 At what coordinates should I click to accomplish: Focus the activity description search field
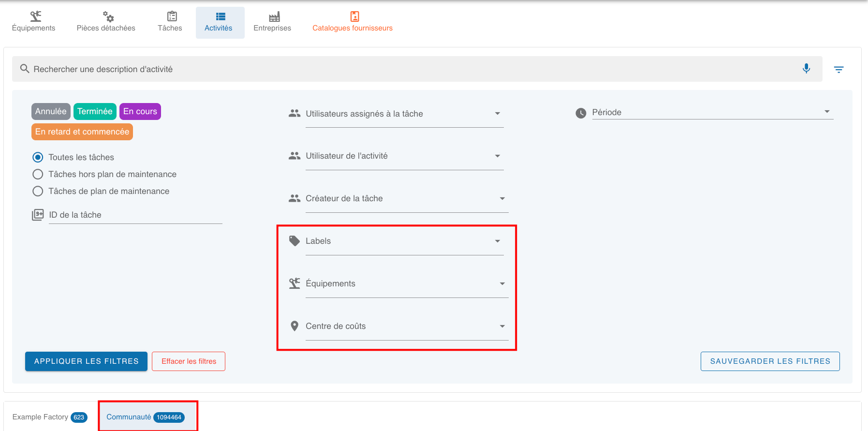411,69
